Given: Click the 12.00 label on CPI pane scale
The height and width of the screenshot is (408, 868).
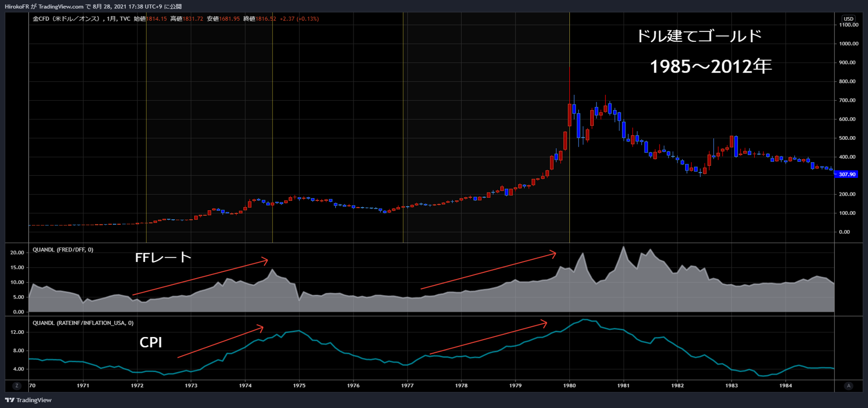Looking at the screenshot, I should tap(17, 332).
